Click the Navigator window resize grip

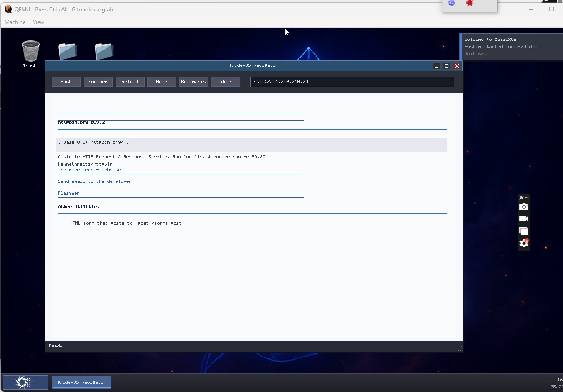coord(460,348)
